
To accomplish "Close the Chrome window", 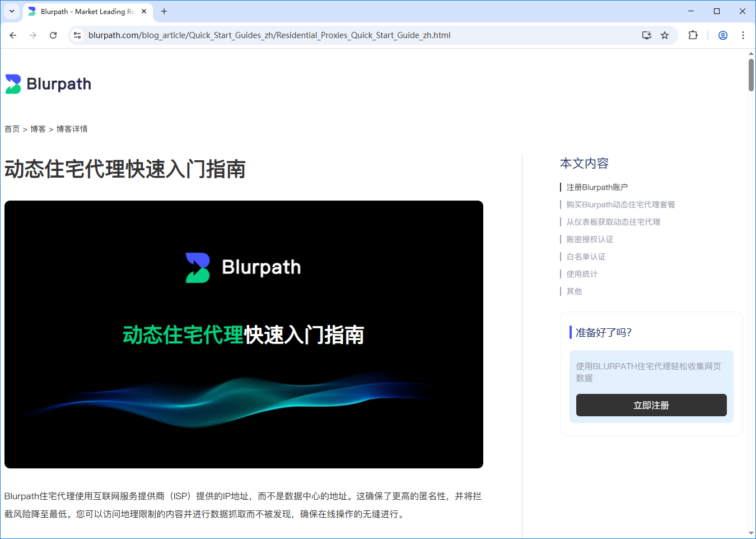I will pos(743,11).
